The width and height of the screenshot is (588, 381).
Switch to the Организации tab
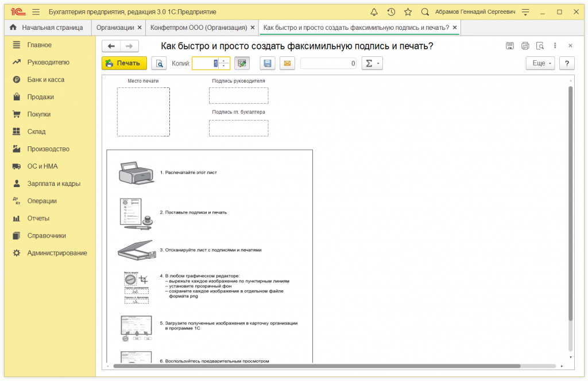point(115,28)
